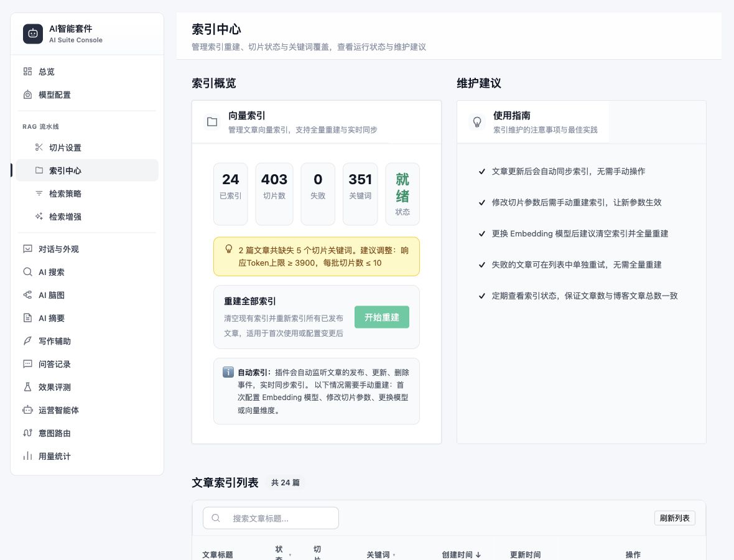Click the filter icon for 检索策略
Screen dimensions: 734x560
click(x=39, y=194)
